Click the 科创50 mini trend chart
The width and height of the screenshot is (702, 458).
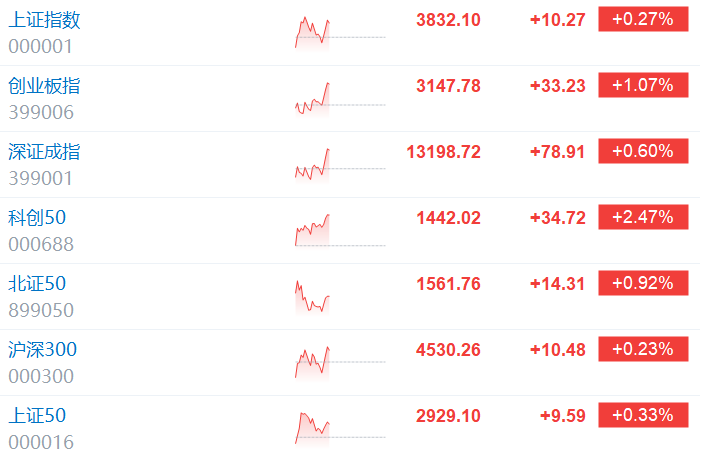pyautogui.click(x=340, y=231)
